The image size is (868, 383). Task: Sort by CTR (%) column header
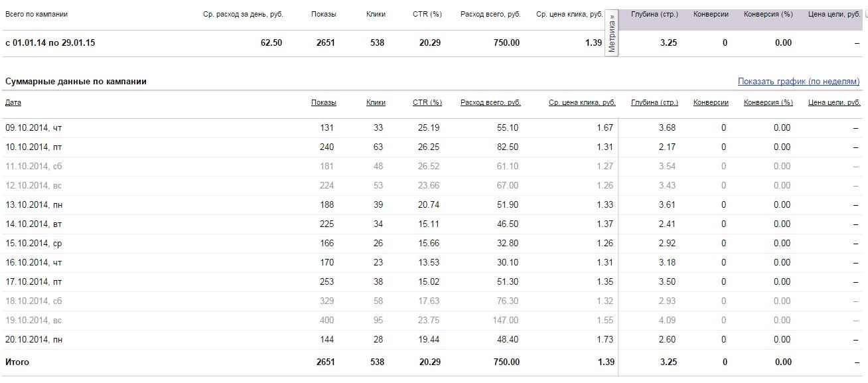(x=427, y=103)
